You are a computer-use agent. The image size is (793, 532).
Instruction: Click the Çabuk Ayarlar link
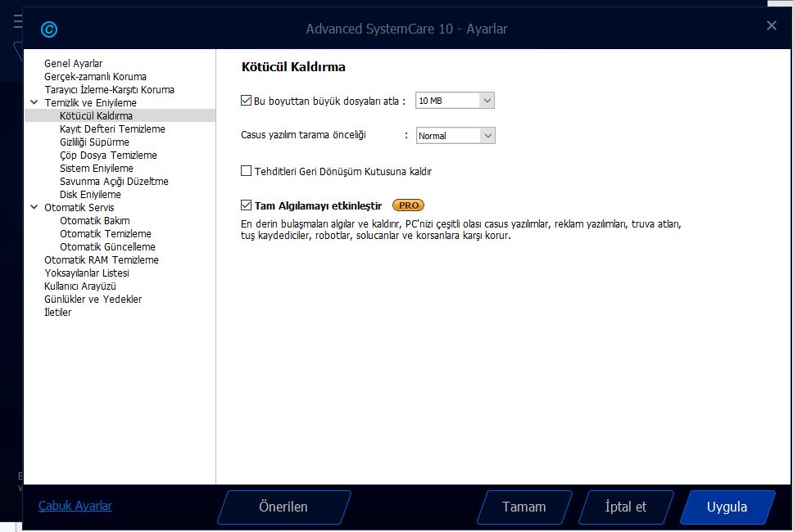click(75, 506)
